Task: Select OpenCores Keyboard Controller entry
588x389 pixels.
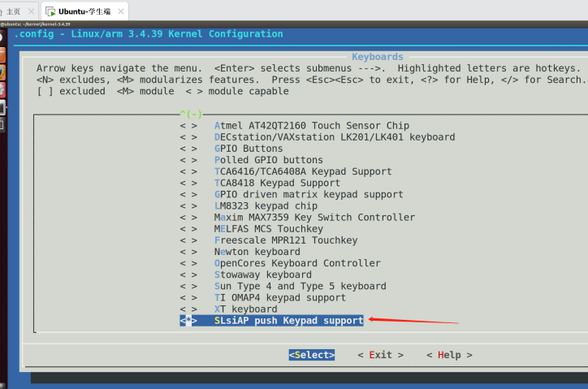Action: (x=297, y=263)
